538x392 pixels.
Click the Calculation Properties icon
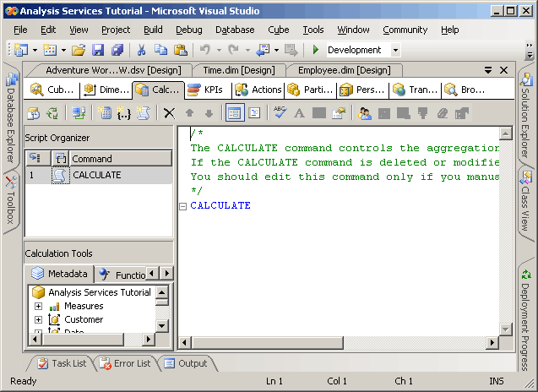[339, 113]
